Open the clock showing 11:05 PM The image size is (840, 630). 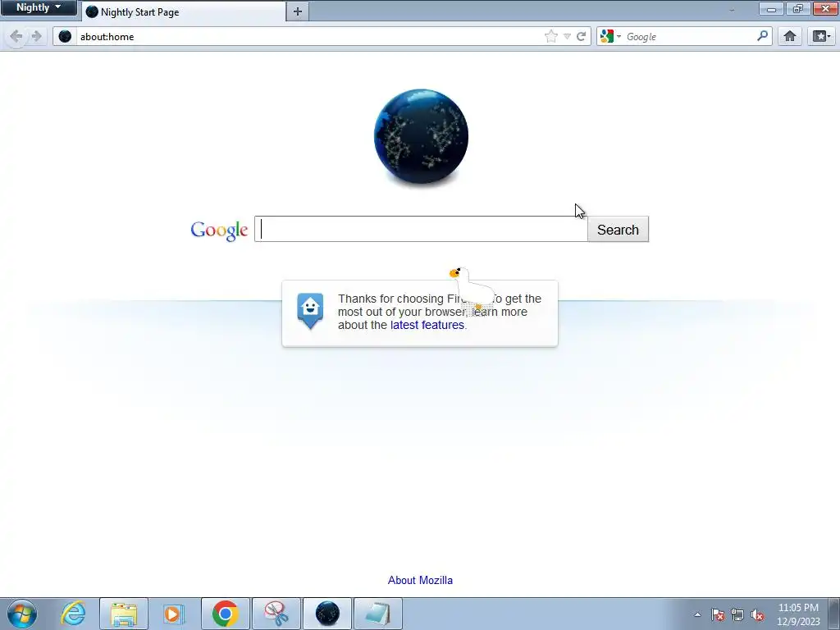[798, 614]
